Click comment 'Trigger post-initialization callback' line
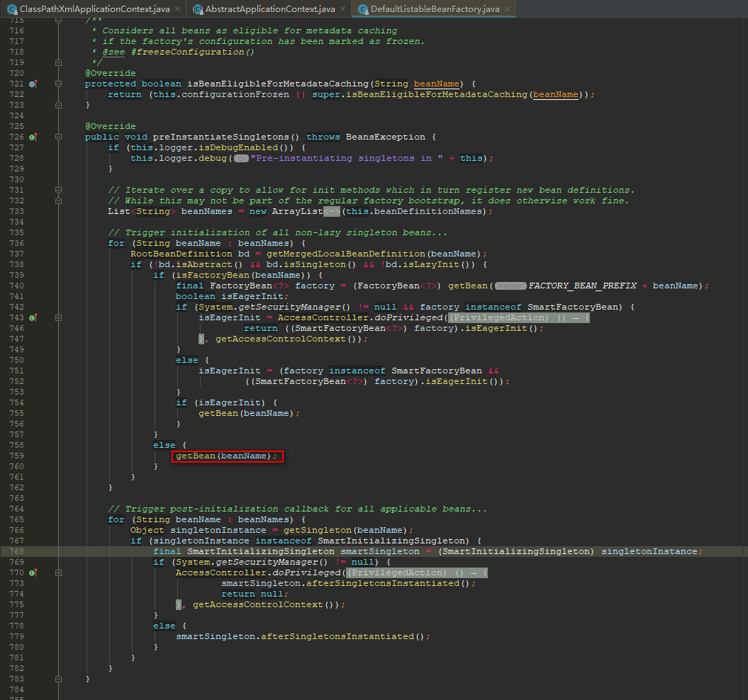Viewport: 748px width, 700px height. (297, 509)
